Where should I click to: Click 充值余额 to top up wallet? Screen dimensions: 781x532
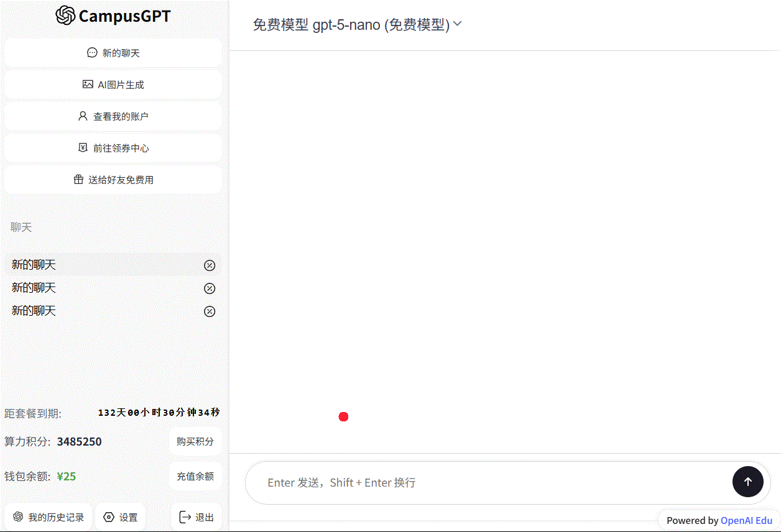pyautogui.click(x=195, y=477)
